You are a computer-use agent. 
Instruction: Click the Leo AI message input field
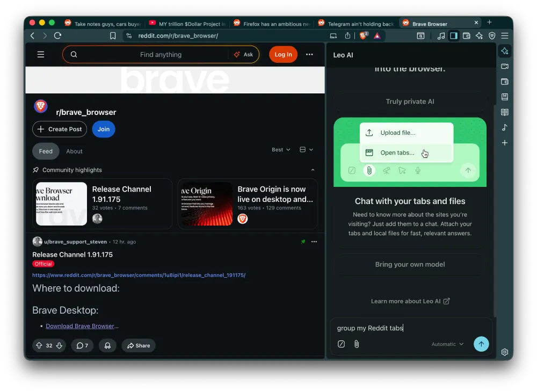pos(411,328)
